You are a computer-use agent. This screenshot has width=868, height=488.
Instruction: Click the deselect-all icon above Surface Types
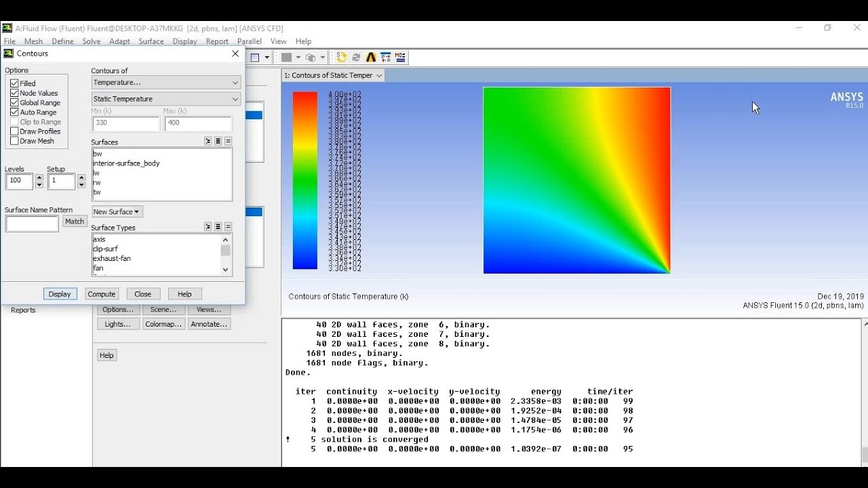229,227
